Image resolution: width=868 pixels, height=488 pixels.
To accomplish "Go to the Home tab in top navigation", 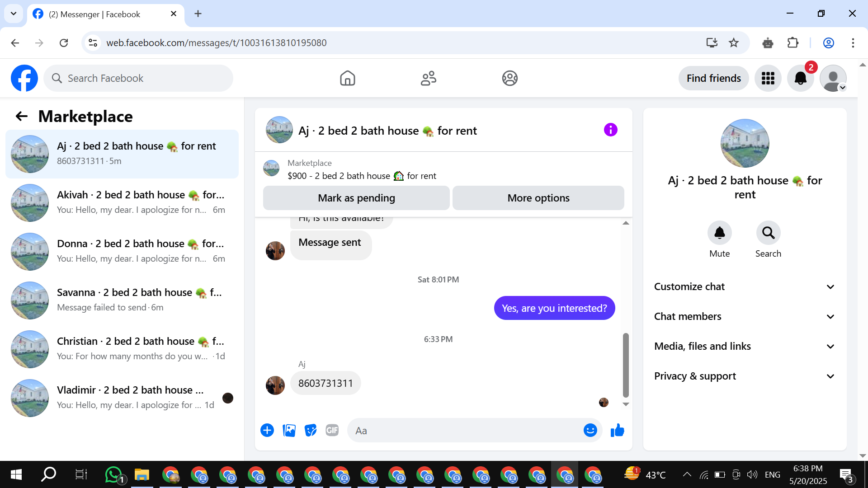I will tap(347, 78).
